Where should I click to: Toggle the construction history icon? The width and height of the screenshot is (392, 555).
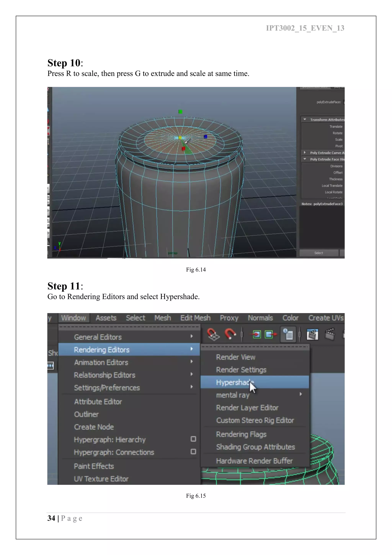pos(288,335)
